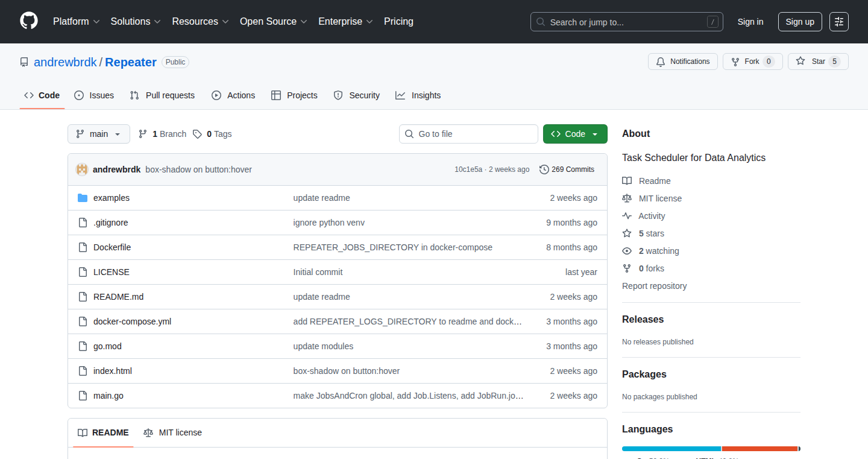Switch to the Issues tab

pyautogui.click(x=94, y=95)
